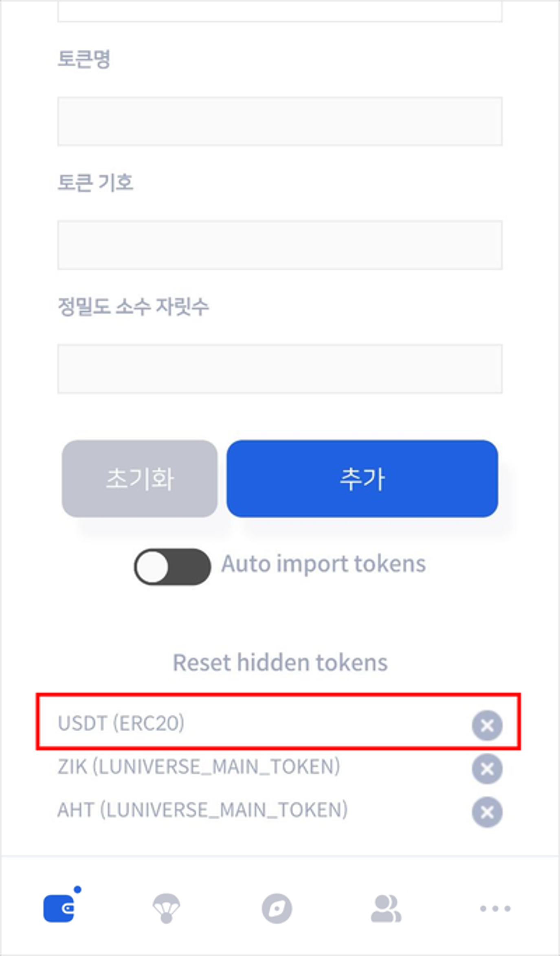This screenshot has height=956, width=560.
Task: Open the compass explore tab
Action: [x=277, y=909]
